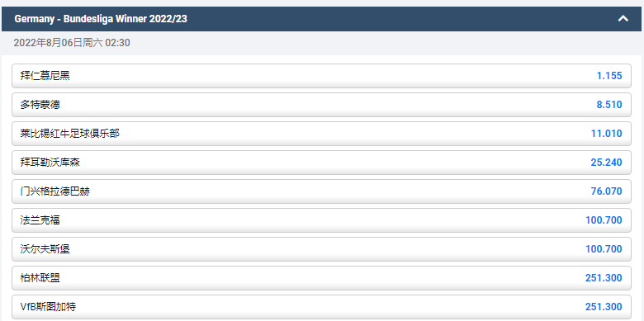Select 拜仁慕尼黑 bet row
This screenshot has height=321, width=644.
[x=322, y=76]
